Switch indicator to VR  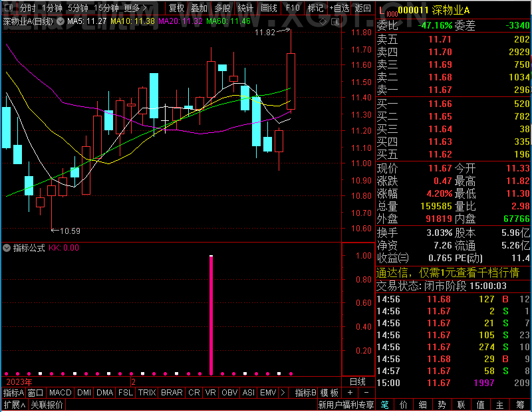[x=210, y=393]
